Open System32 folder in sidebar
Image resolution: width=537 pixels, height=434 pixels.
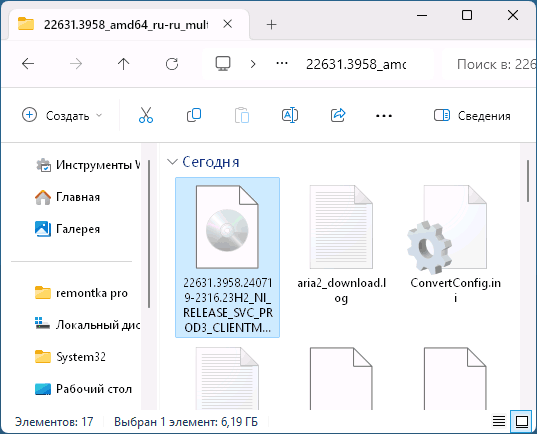tap(71, 357)
